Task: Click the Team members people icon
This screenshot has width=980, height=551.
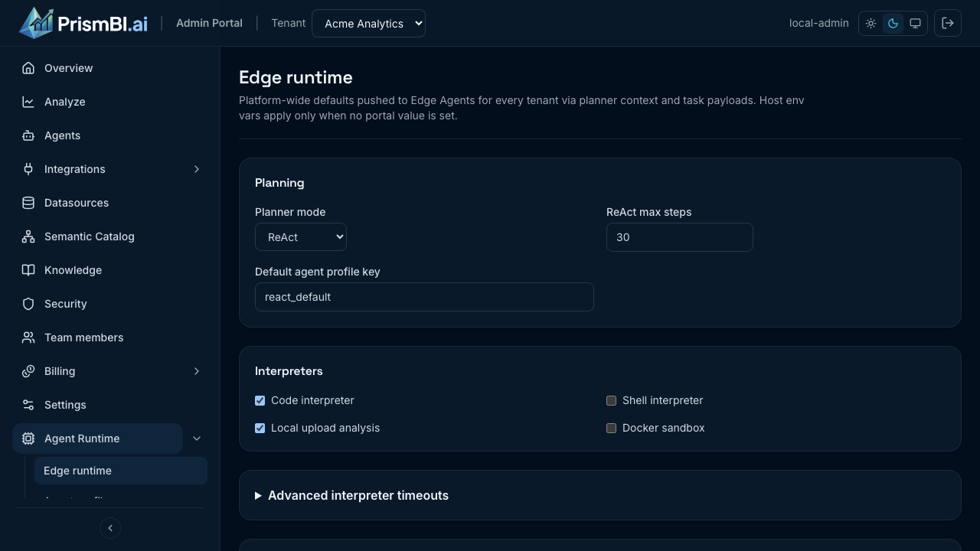Action: click(28, 337)
